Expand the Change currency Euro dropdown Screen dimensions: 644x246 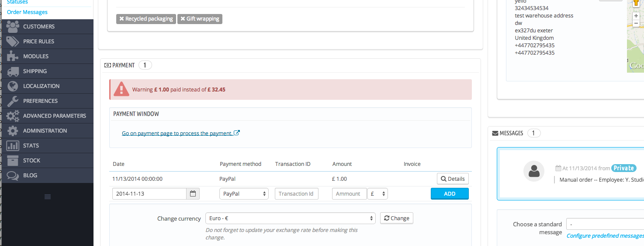pyautogui.click(x=290, y=218)
